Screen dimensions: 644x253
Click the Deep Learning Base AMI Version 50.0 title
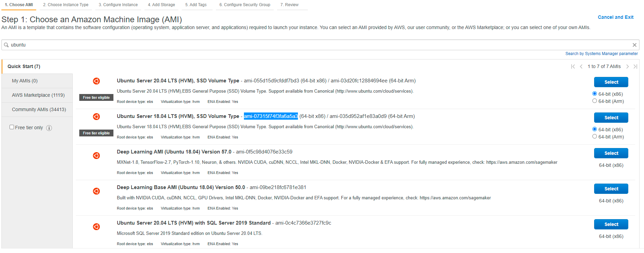181,187
